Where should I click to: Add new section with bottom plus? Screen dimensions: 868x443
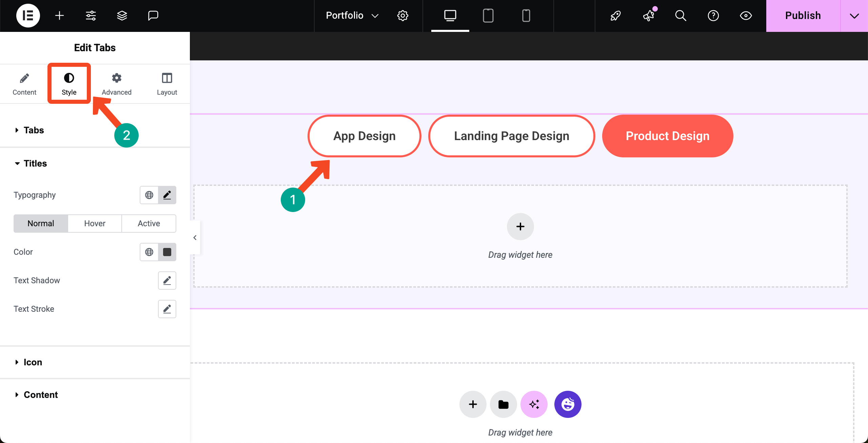tap(473, 404)
